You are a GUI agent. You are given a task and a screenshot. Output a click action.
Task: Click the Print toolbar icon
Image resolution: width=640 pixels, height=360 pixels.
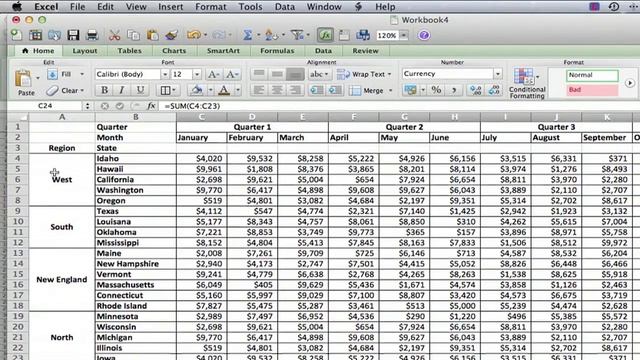[92, 35]
